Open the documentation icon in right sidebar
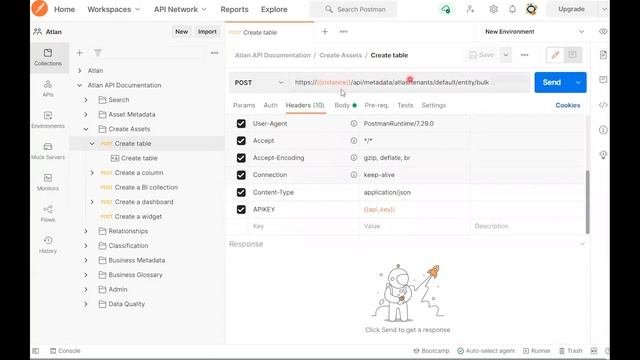The width and height of the screenshot is (640, 360). [603, 55]
